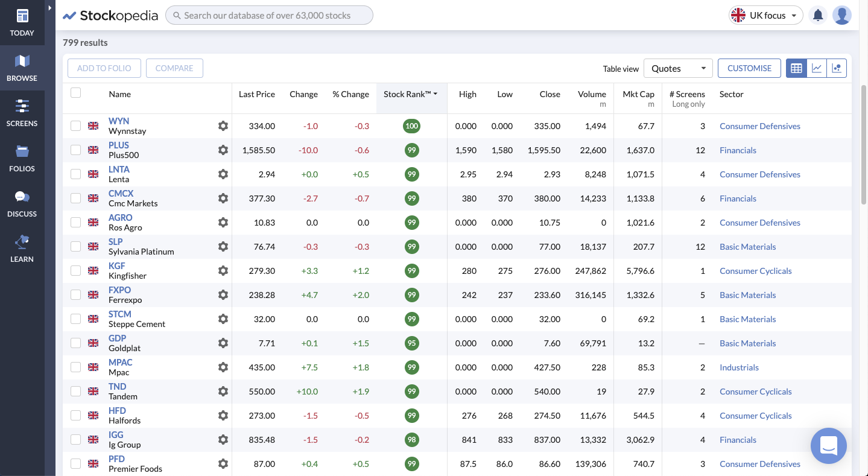Tick the checkbox for Plus500
The image size is (868, 476).
coord(75,150)
